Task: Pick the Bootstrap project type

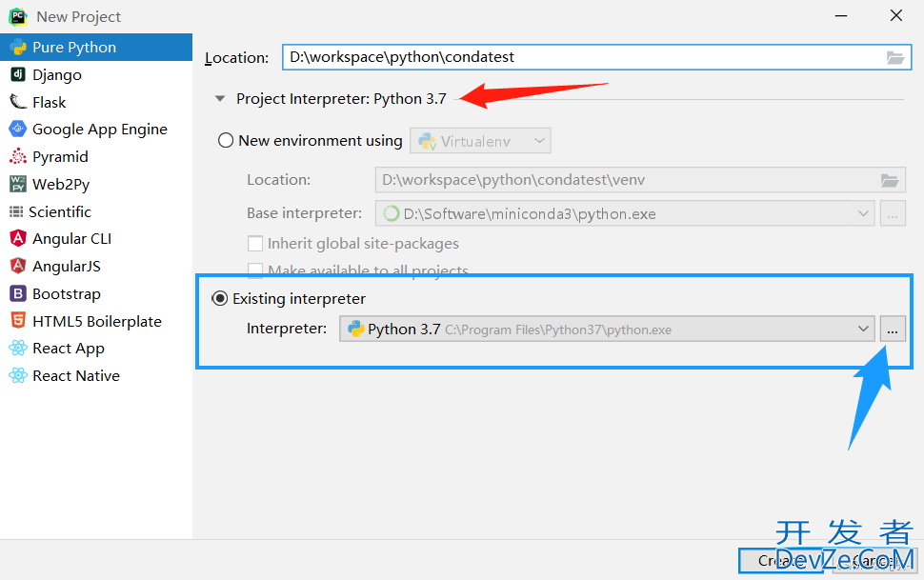Action: click(x=96, y=293)
